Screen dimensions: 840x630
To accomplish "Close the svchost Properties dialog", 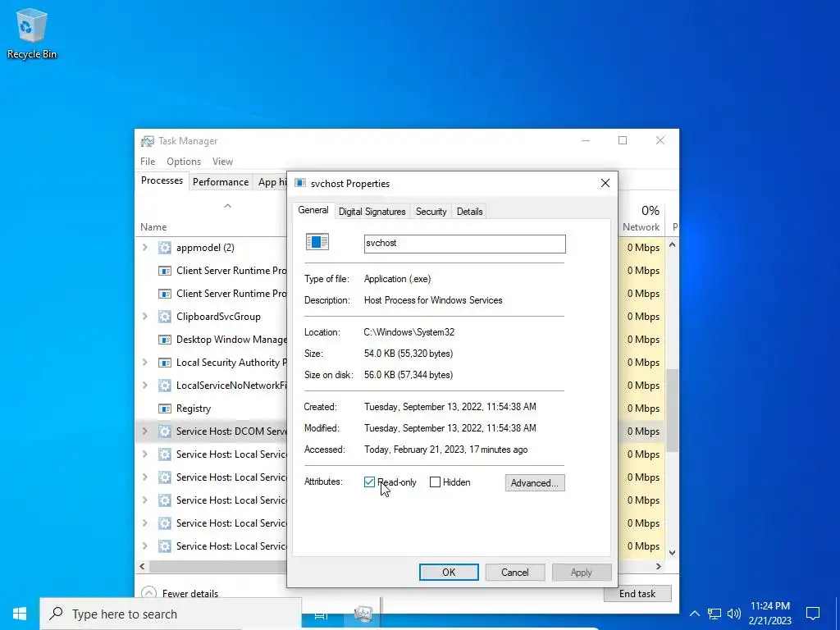I will pyautogui.click(x=605, y=183).
